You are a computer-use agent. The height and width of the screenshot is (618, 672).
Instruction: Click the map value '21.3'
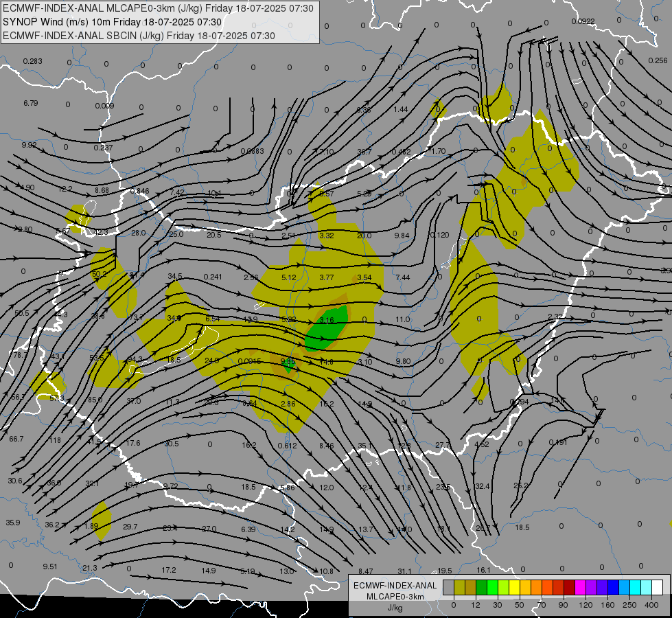pos(89,568)
